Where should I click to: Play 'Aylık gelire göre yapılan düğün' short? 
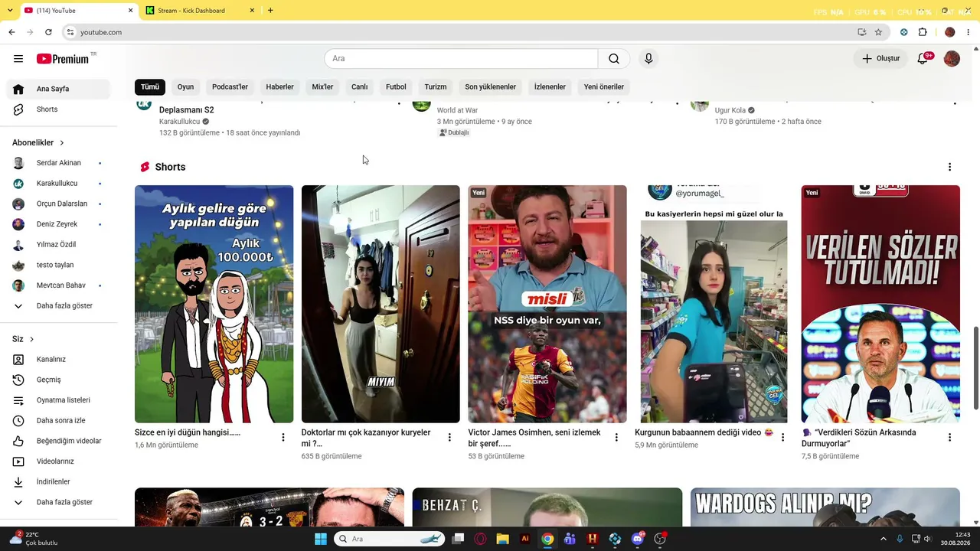point(214,304)
